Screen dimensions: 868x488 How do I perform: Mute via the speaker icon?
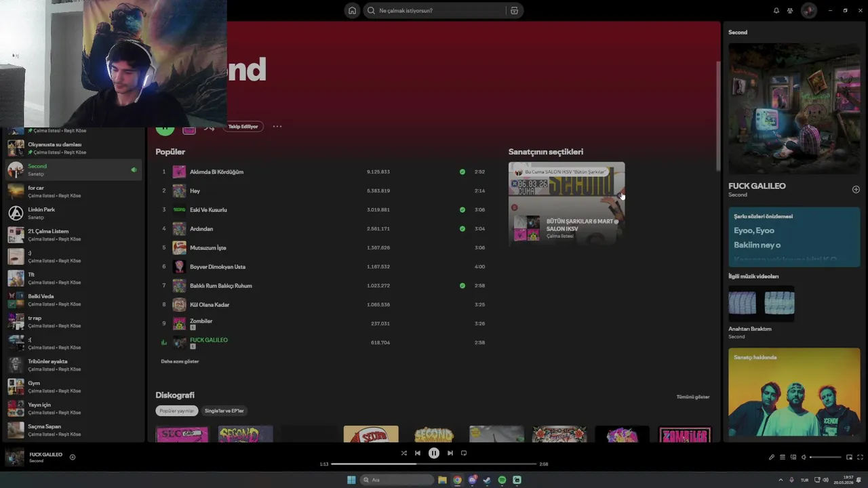804,457
